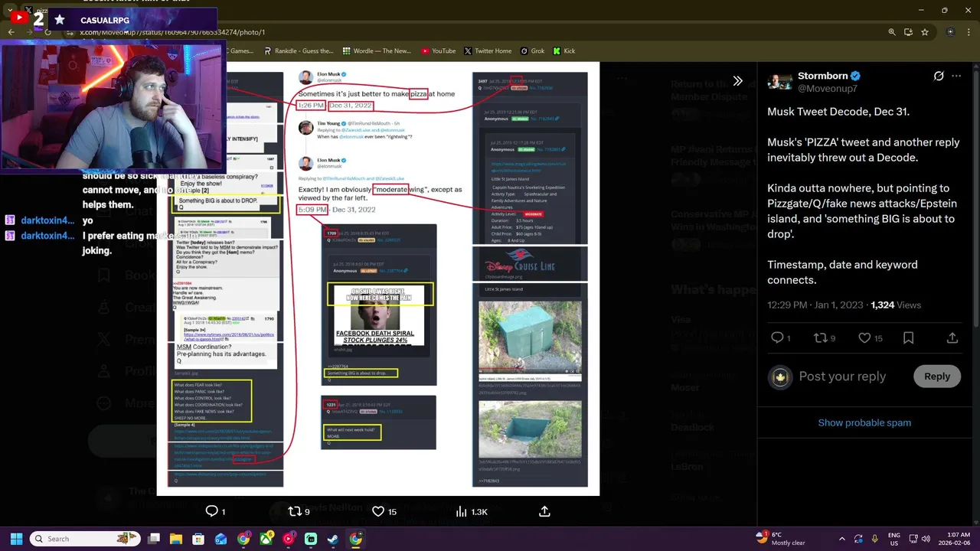The image size is (980, 551).
Task: Show hidden system tray icons
Action: [841, 539]
